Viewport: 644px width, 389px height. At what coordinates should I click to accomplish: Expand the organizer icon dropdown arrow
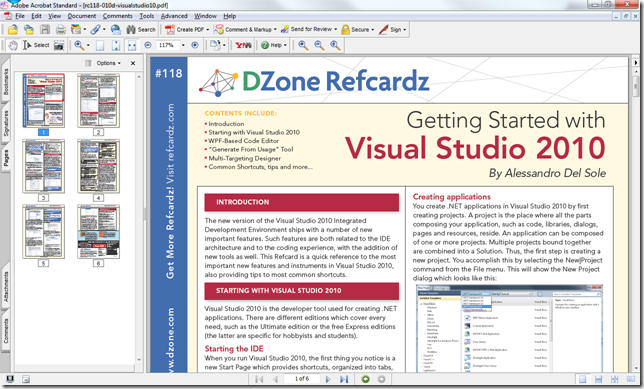point(85,30)
